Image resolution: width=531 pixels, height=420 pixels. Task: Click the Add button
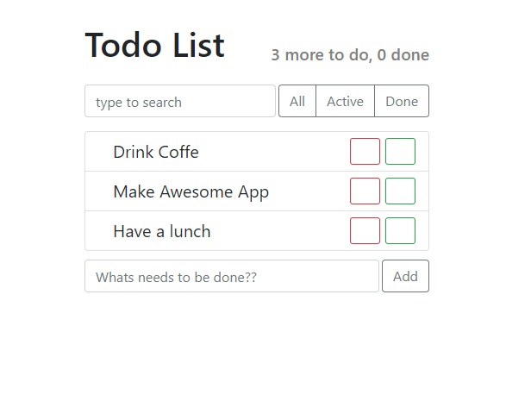tap(405, 276)
